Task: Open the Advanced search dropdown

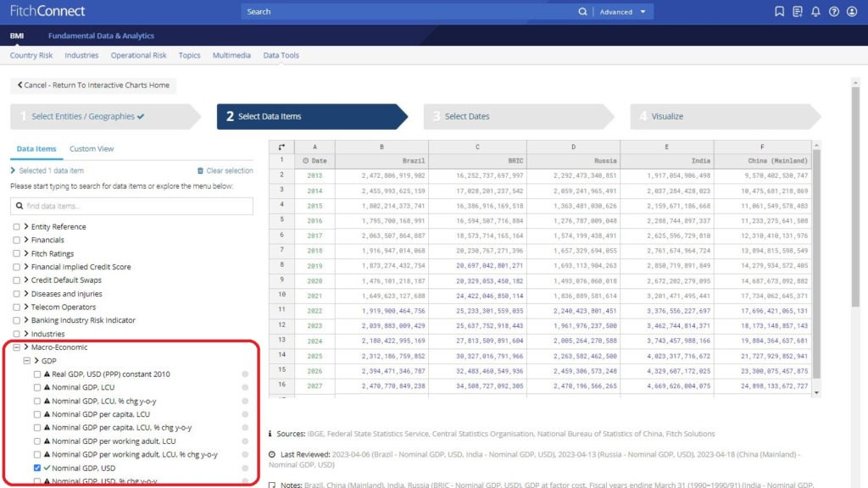Action: click(x=624, y=12)
